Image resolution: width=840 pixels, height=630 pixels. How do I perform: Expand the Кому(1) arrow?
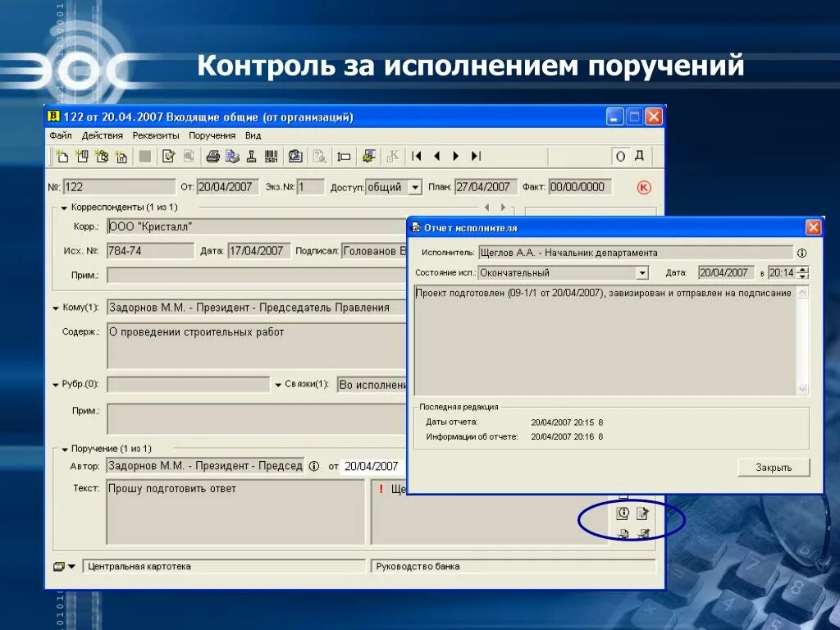[x=56, y=308]
